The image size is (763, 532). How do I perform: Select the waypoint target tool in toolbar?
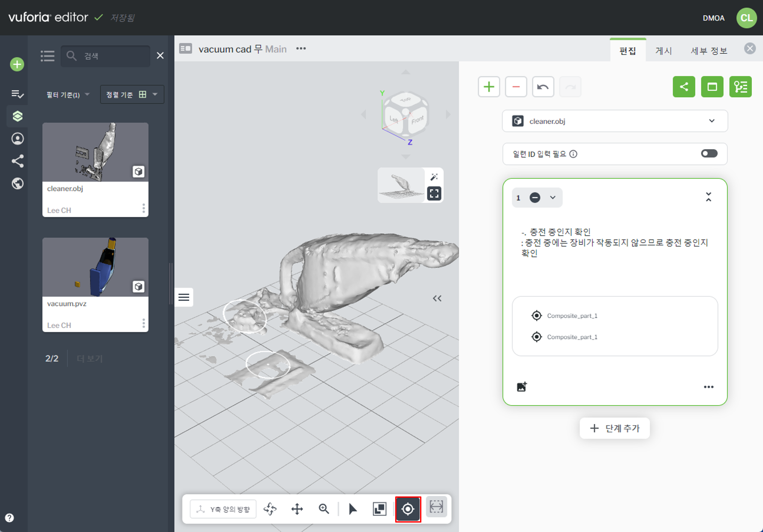click(408, 509)
